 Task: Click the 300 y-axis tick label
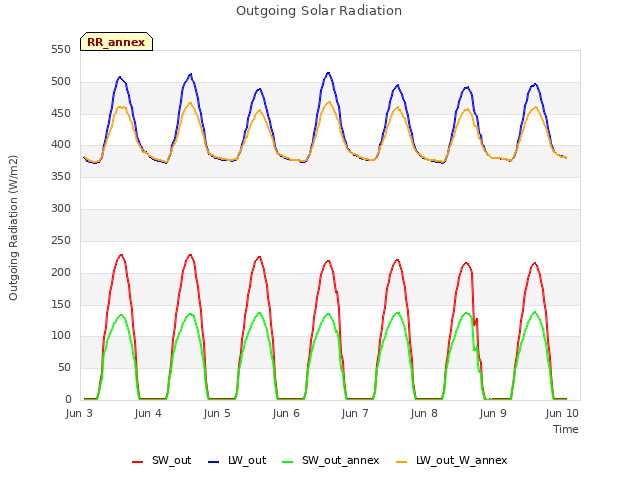(x=61, y=209)
